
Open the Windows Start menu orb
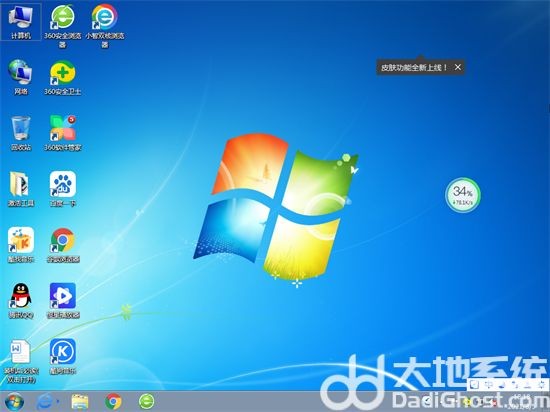[14, 401]
